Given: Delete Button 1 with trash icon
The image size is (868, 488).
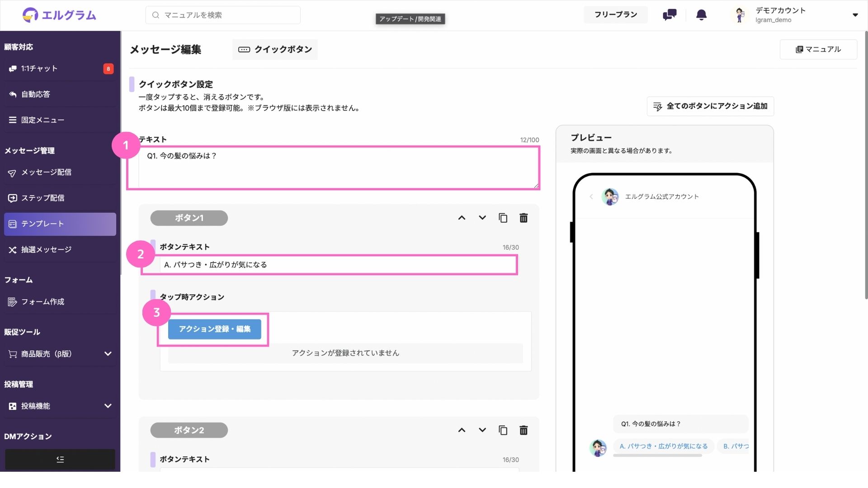Looking at the screenshot, I should pyautogui.click(x=524, y=218).
